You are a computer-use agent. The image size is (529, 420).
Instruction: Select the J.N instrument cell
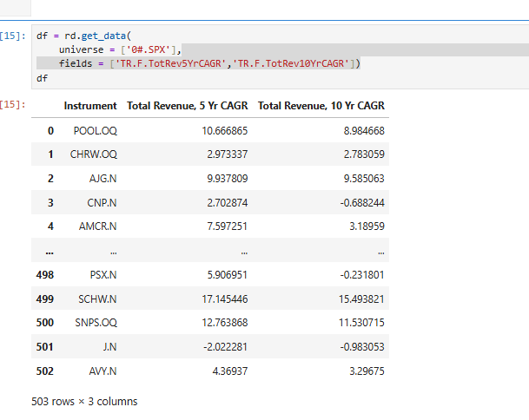[x=110, y=347]
